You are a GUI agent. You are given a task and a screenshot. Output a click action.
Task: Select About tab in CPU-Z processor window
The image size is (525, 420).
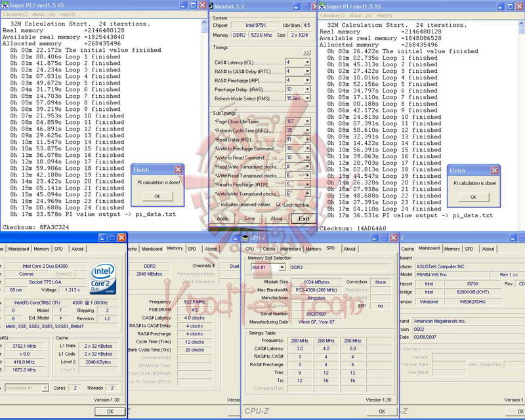click(x=77, y=249)
